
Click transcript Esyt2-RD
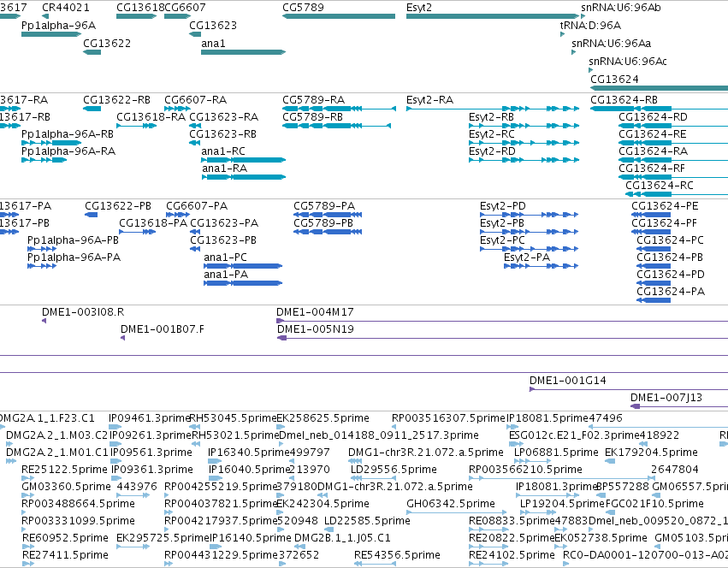coord(492,152)
